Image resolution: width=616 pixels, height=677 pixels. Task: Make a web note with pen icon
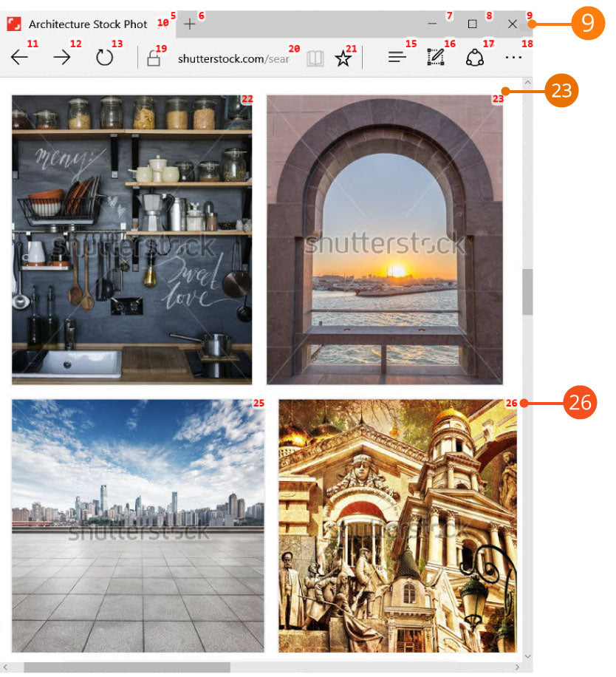(437, 58)
